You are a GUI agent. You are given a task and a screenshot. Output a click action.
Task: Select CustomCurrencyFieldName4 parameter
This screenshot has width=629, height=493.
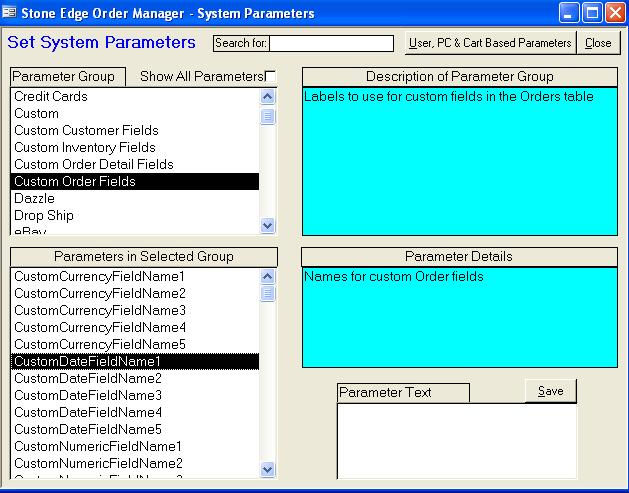click(135, 327)
